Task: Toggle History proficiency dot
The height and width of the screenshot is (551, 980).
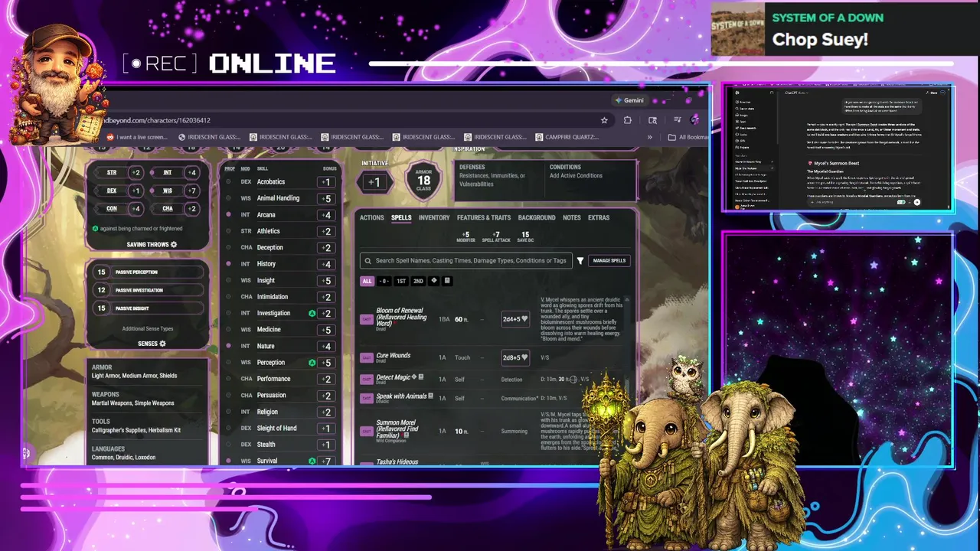Action: (228, 264)
